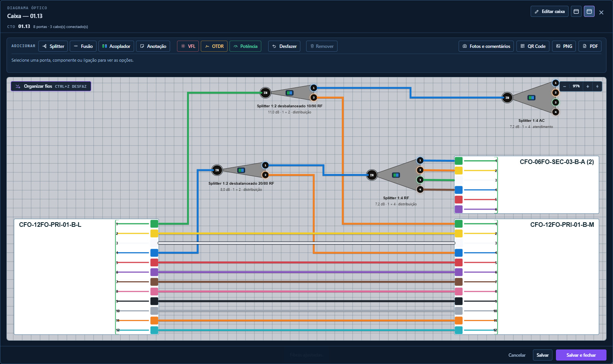Open Fotos e comentários
This screenshot has height=364, width=613.
486,46
